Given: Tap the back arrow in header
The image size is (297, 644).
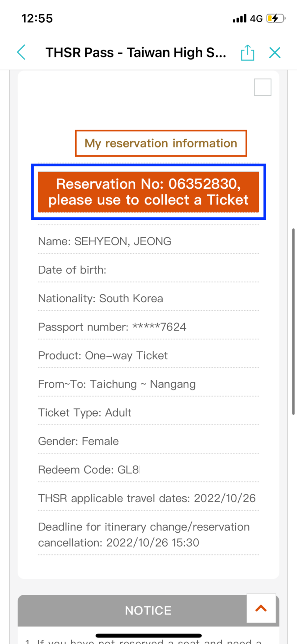Looking at the screenshot, I should (x=21, y=52).
